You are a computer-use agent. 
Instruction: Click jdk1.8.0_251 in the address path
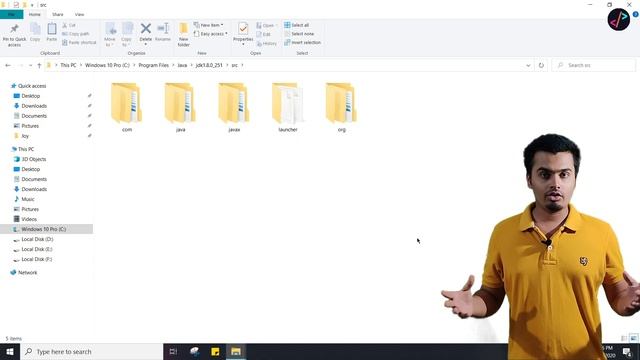click(209, 65)
